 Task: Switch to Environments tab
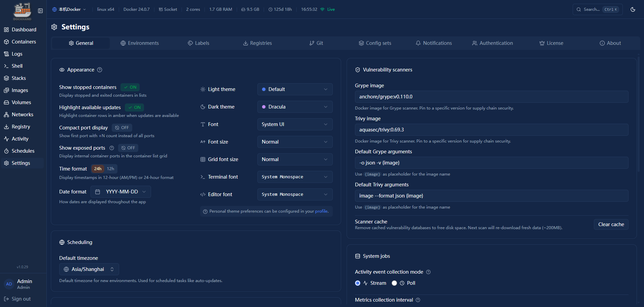(140, 43)
